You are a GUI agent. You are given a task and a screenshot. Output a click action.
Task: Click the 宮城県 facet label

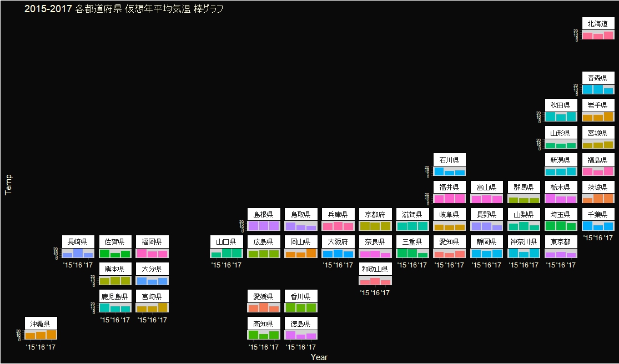pos(598,133)
